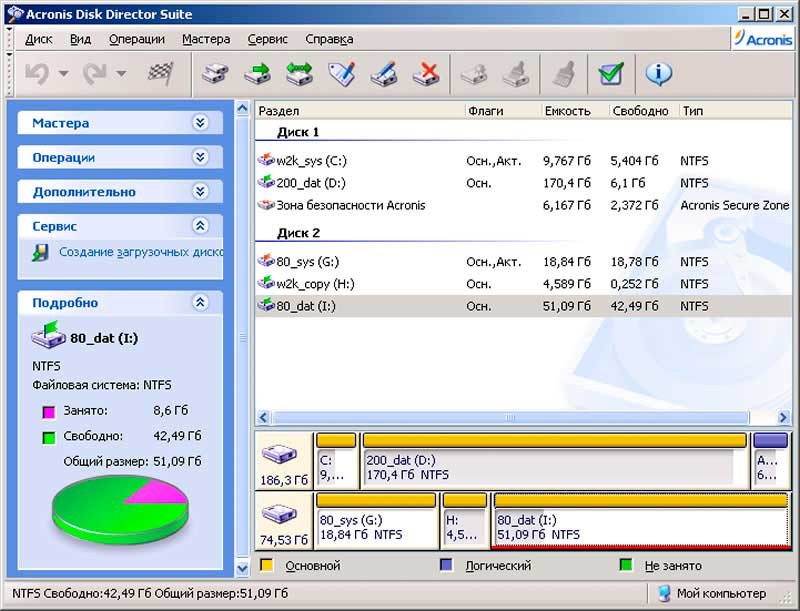Click the Disk 1 drive icon in map
800x611 pixels.
click(x=280, y=454)
